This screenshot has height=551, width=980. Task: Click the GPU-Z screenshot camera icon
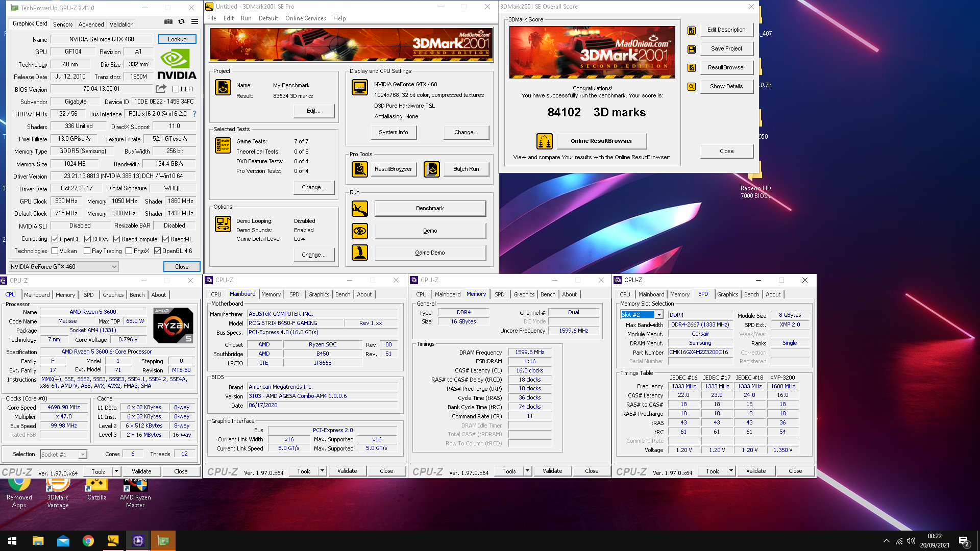coord(168,22)
